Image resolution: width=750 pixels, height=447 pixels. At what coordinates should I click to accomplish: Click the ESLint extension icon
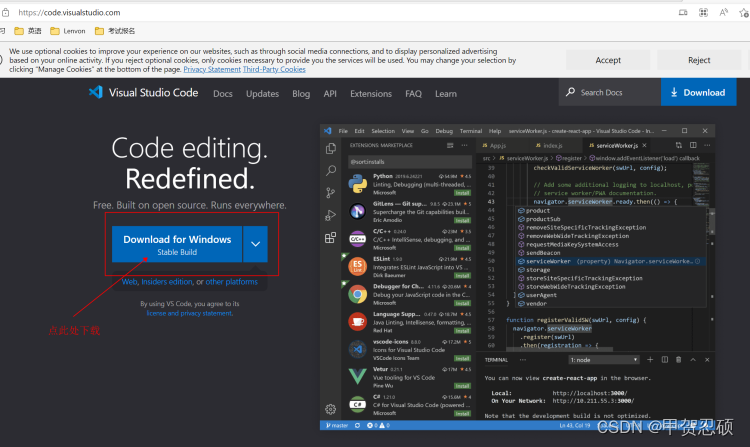coord(357,267)
